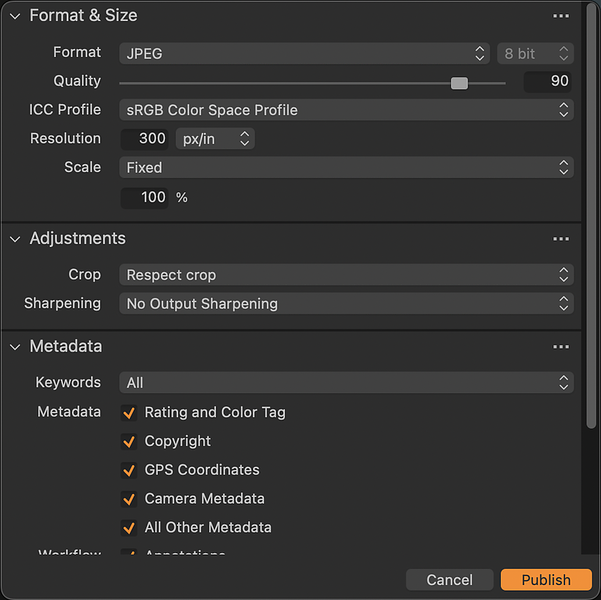Click the Resolution label
601x600 pixels.
click(66, 138)
